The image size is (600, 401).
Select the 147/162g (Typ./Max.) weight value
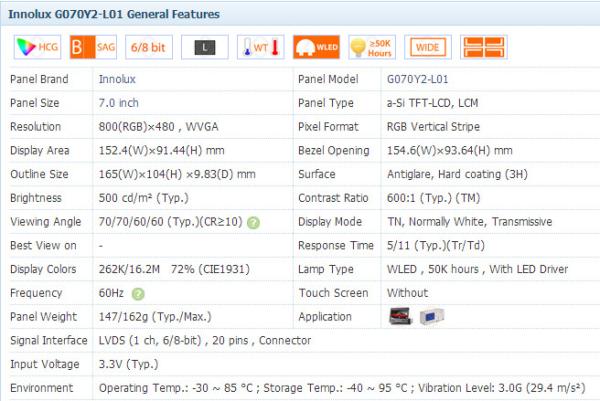pos(155,317)
